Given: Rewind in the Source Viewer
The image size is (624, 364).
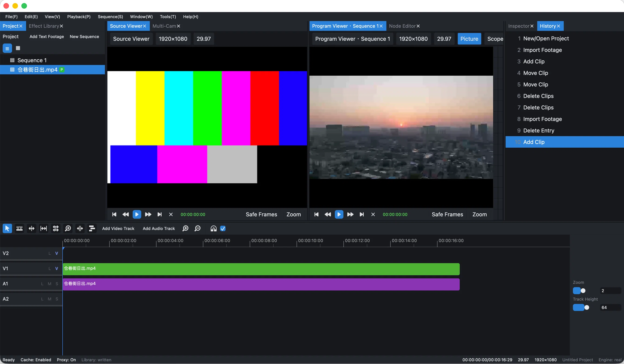Looking at the screenshot, I should tap(125, 214).
